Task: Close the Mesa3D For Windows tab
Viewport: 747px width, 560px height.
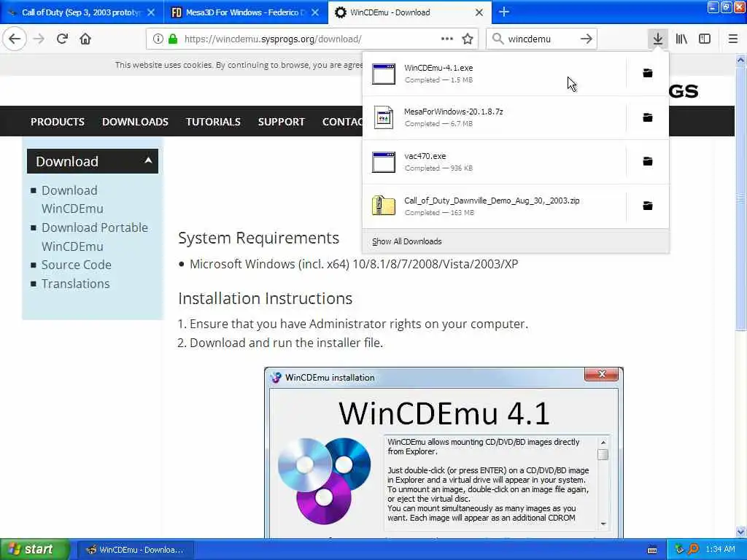Action: 315,12
